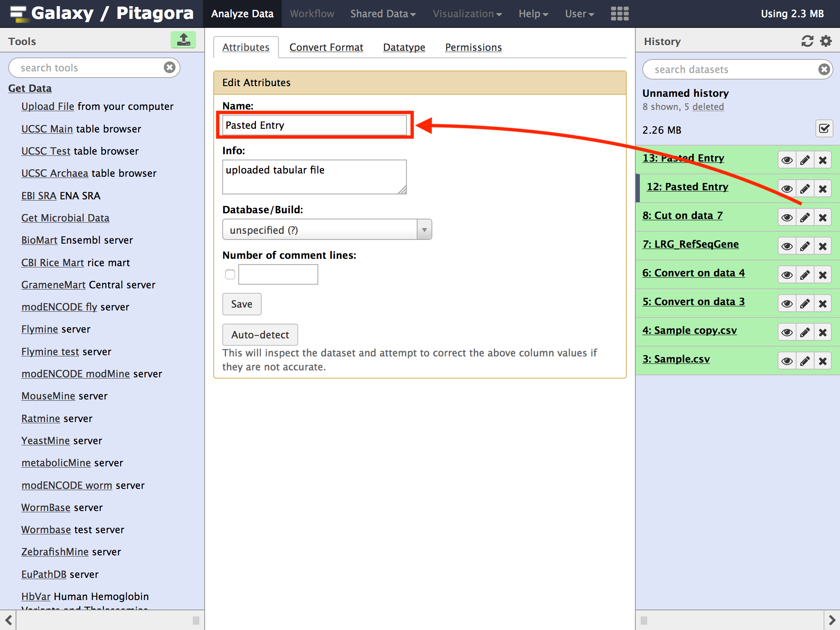Expand the Shared Data menu

click(x=383, y=14)
